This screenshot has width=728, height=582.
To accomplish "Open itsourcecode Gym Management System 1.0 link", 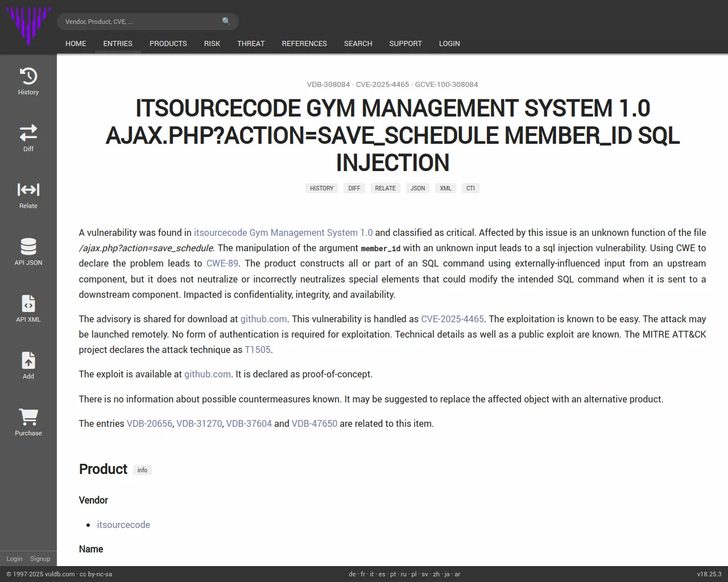I will click(283, 232).
